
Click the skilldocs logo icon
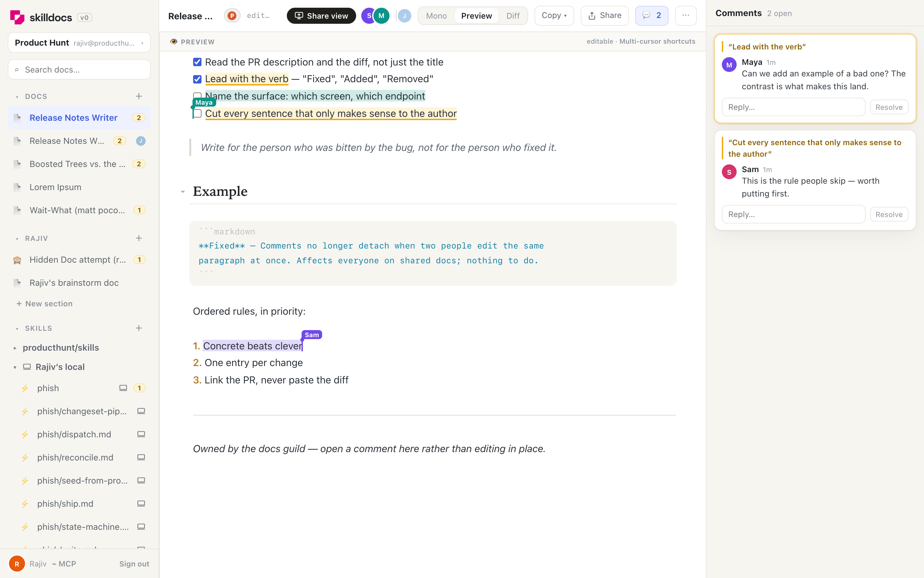[17, 17]
